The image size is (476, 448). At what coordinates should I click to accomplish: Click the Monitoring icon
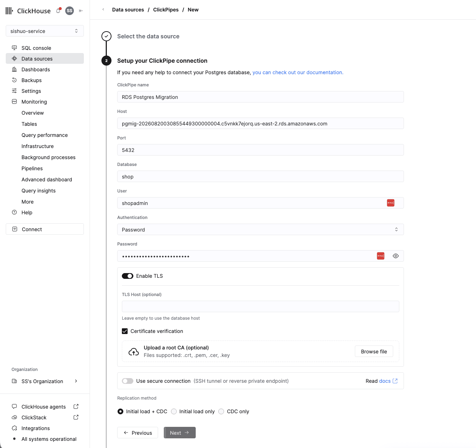(14, 101)
